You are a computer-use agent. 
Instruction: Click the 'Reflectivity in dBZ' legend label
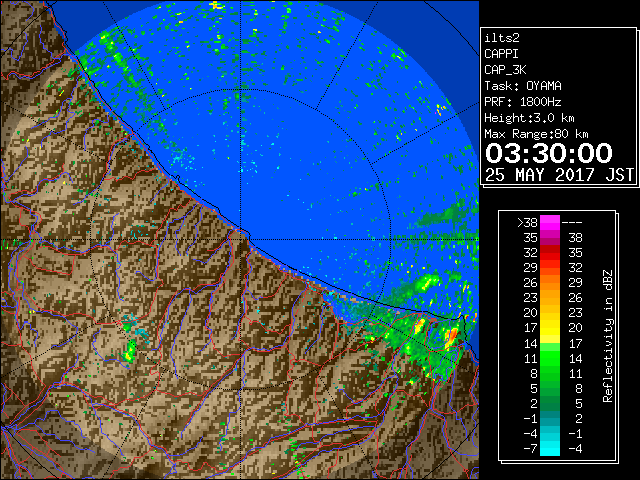click(x=608, y=336)
